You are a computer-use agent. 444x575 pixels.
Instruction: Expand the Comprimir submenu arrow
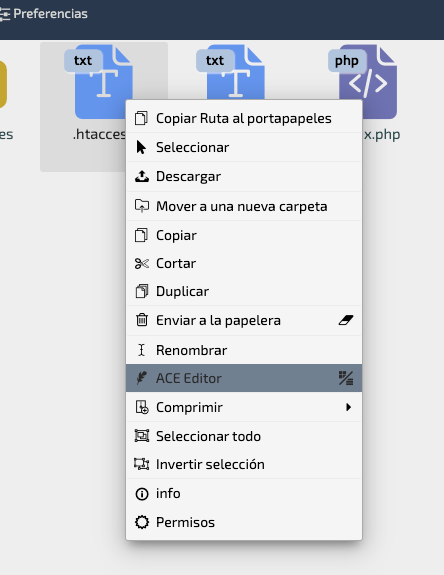[348, 407]
